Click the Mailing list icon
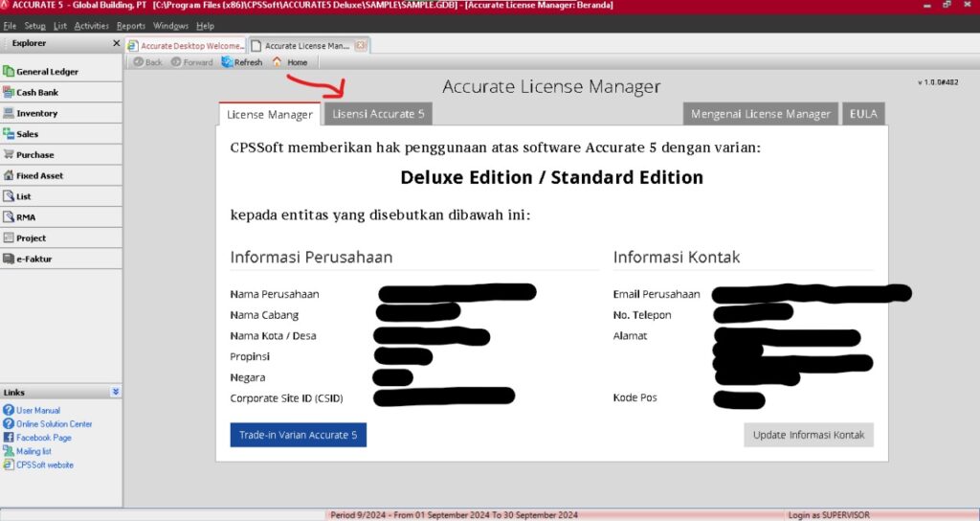 [x=8, y=451]
